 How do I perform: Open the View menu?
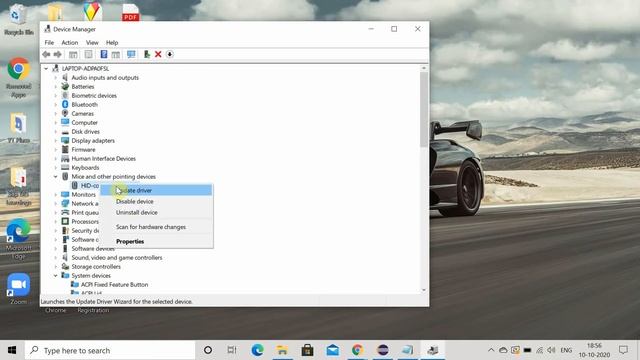coord(92,42)
